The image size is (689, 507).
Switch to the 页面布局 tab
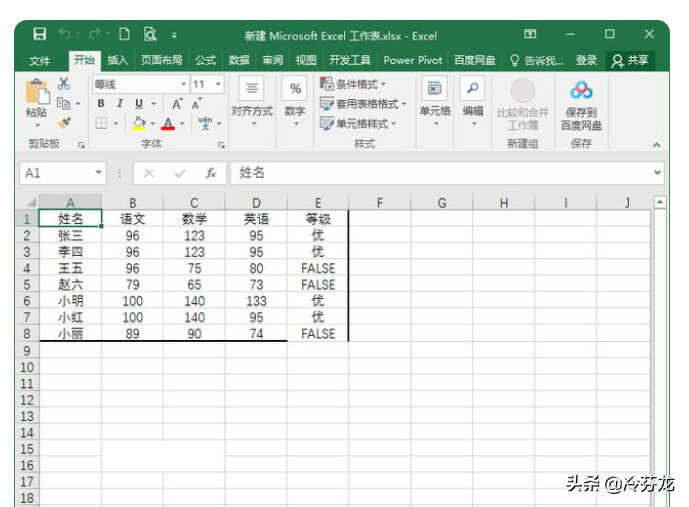[161, 60]
